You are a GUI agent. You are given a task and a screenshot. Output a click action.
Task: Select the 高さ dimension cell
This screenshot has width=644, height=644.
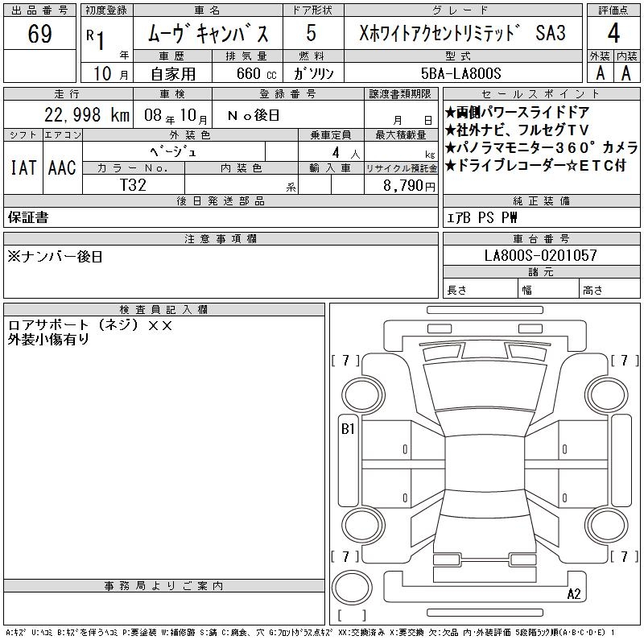tap(609, 290)
